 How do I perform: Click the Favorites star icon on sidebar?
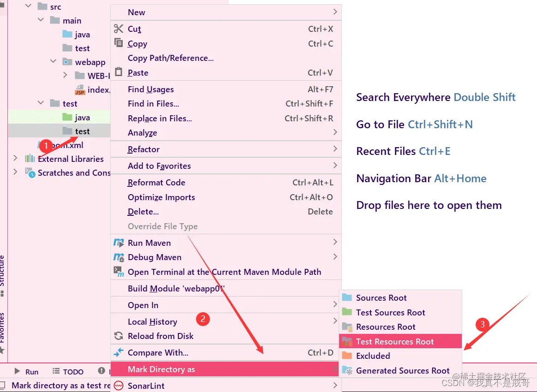point(2,350)
